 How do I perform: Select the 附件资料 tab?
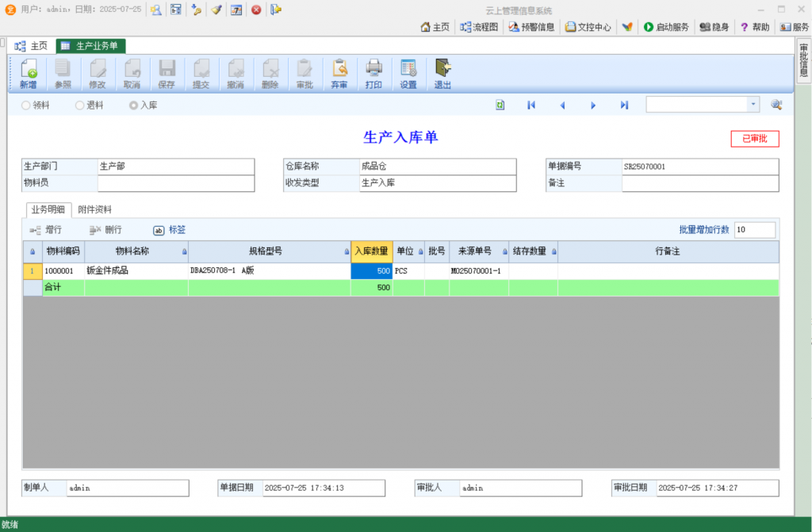[95, 209]
